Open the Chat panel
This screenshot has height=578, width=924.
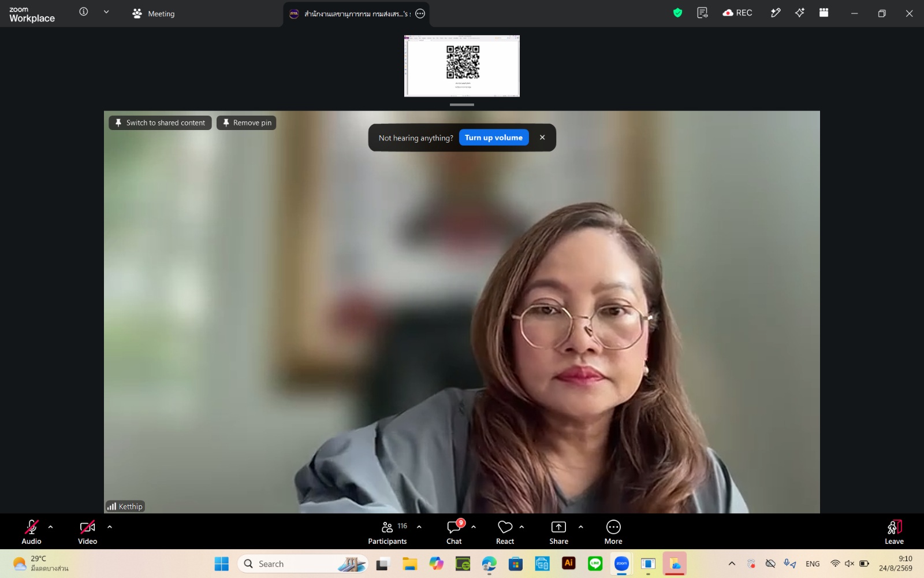click(454, 532)
